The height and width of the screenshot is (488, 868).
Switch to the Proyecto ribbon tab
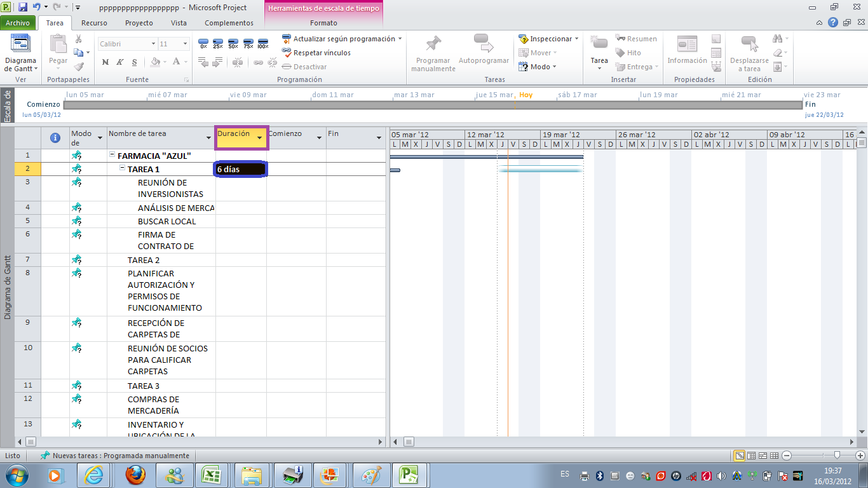coord(139,23)
